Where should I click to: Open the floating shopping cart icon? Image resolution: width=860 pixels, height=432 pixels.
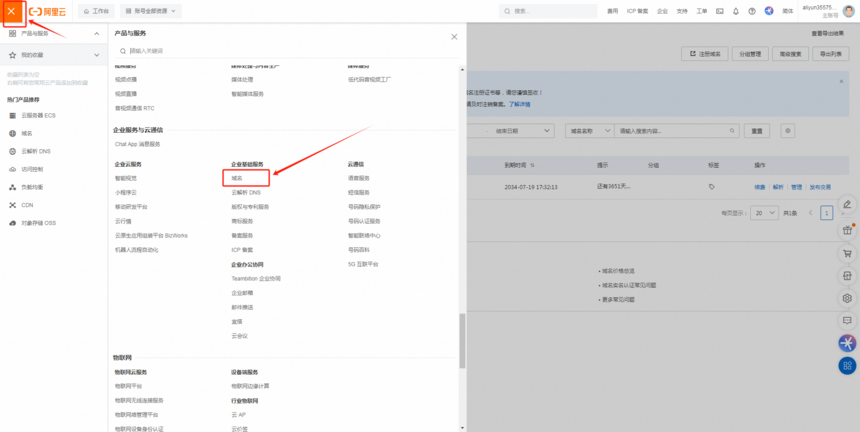click(847, 254)
